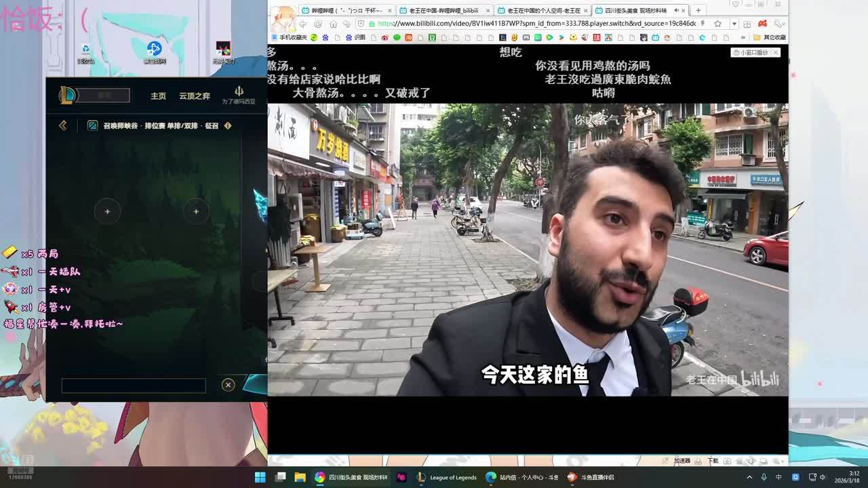Image resolution: width=868 pixels, height=488 pixels.
Task: Click the green bookmark icon after 手机收藏夹
Action: tap(314, 37)
